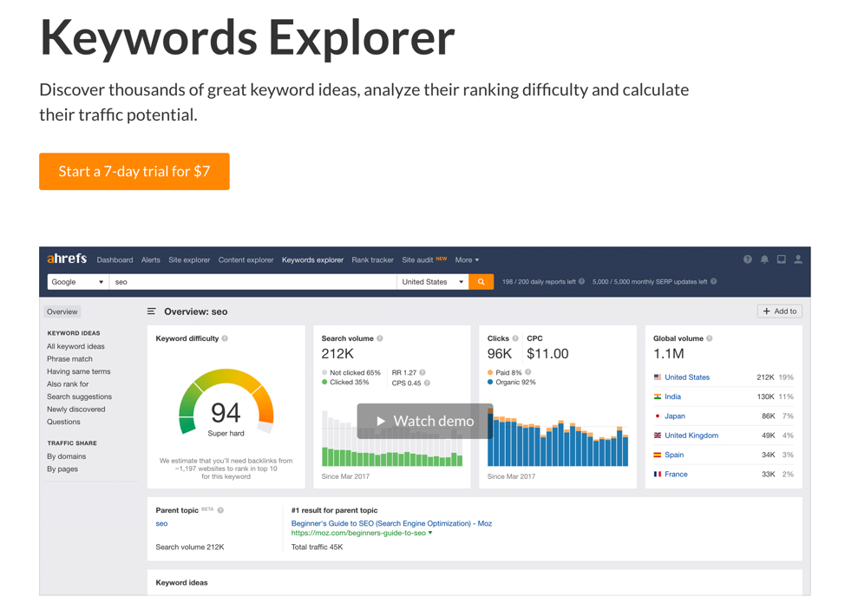Open By pages under Traffic share

(x=62, y=469)
